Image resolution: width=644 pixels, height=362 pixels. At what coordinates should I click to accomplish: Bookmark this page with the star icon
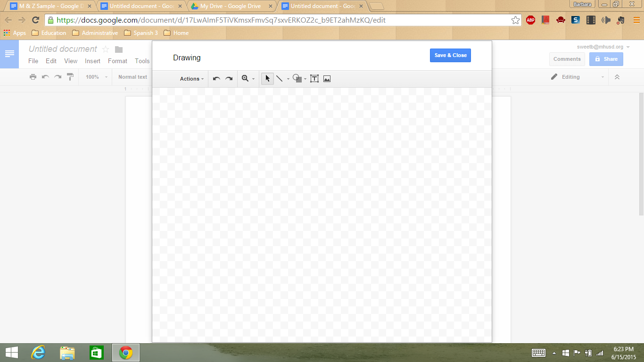[x=515, y=20]
